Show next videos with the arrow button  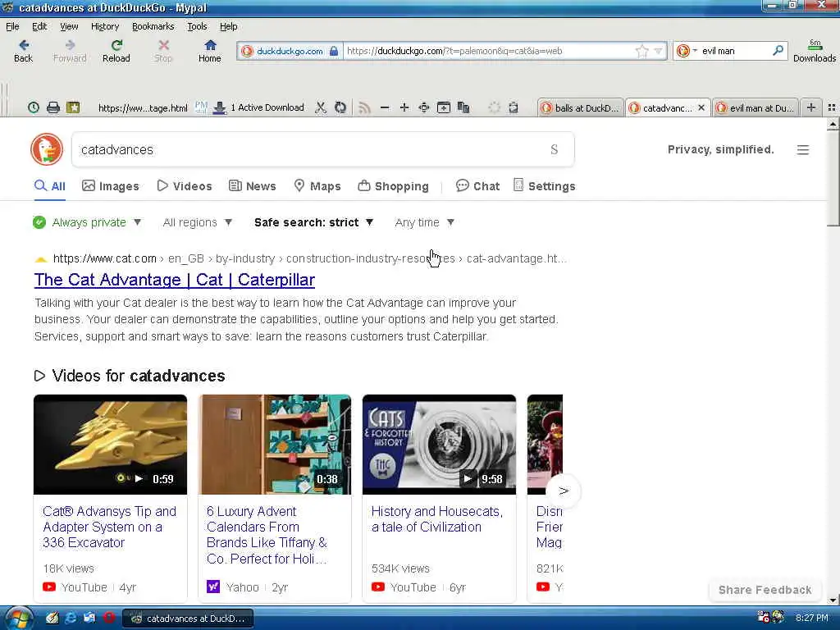tap(563, 491)
